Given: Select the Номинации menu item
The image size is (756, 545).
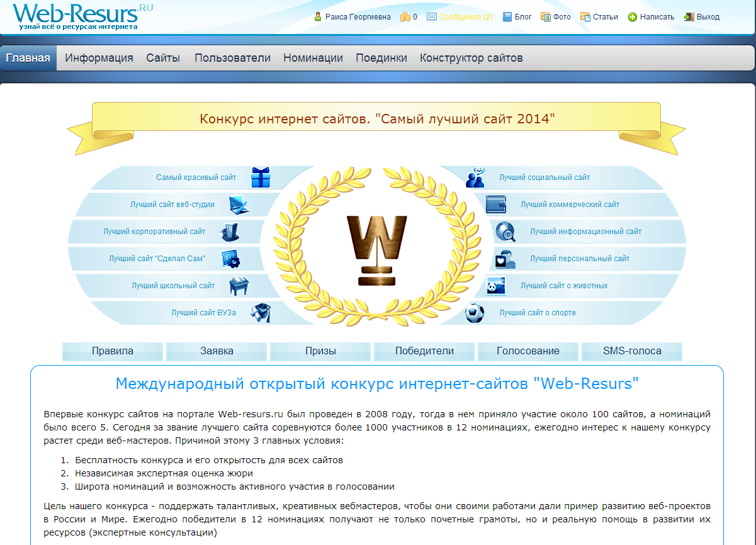Looking at the screenshot, I should 313,58.
